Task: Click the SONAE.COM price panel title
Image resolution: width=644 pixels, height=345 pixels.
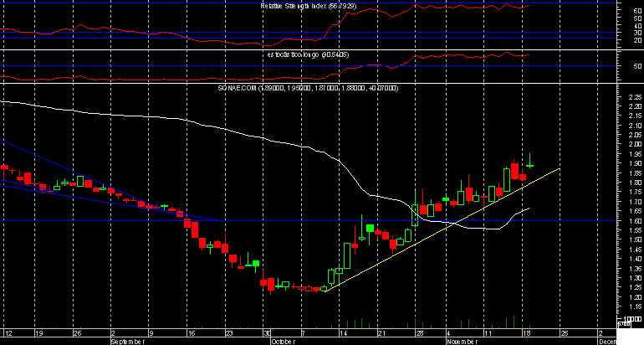Action: tap(308, 88)
